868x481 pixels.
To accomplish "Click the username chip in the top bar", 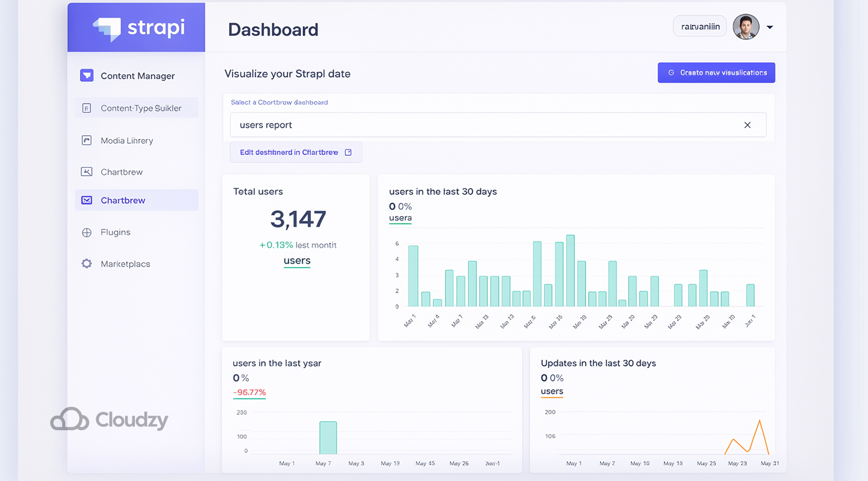I will (700, 26).
